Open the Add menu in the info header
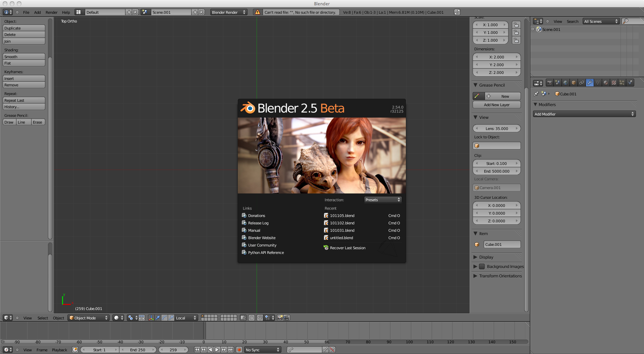 [x=38, y=12]
